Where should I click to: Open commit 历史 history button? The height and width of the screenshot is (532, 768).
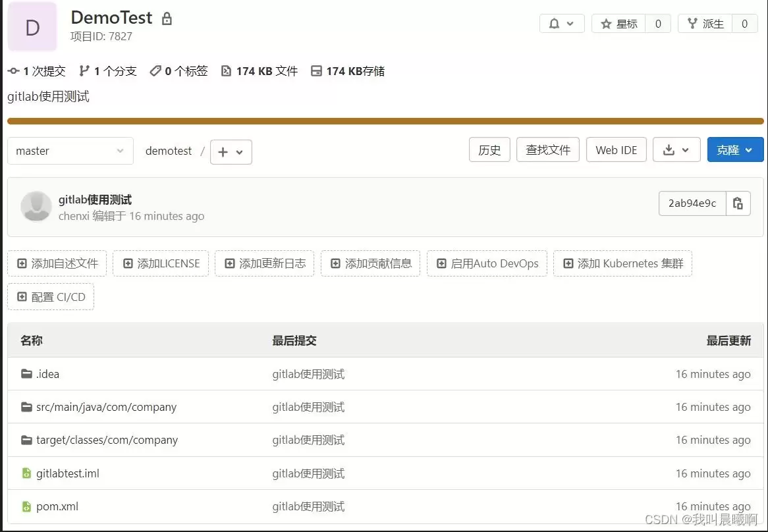489,149
